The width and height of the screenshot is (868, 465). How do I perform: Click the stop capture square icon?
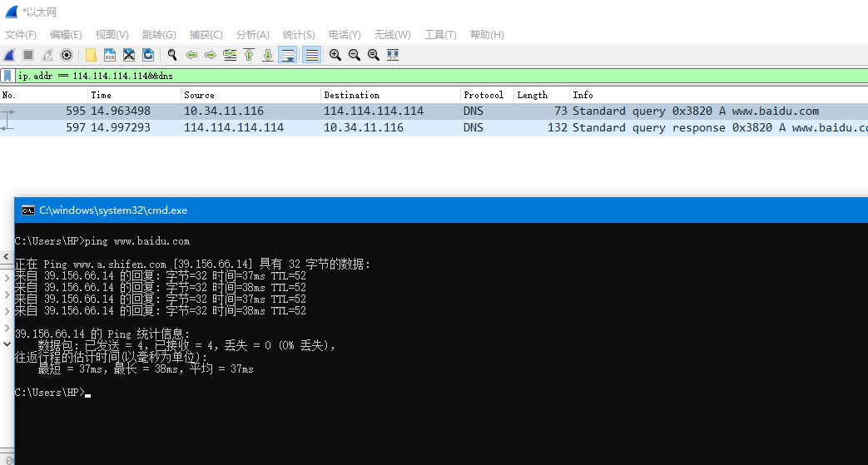[x=28, y=55]
